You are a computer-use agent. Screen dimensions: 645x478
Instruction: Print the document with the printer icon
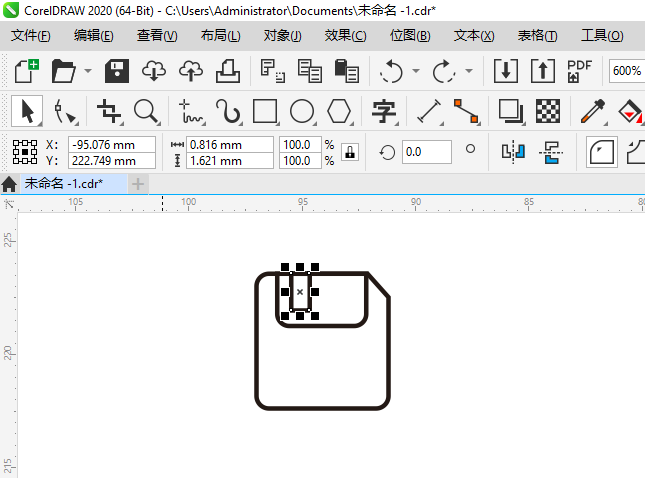228,71
